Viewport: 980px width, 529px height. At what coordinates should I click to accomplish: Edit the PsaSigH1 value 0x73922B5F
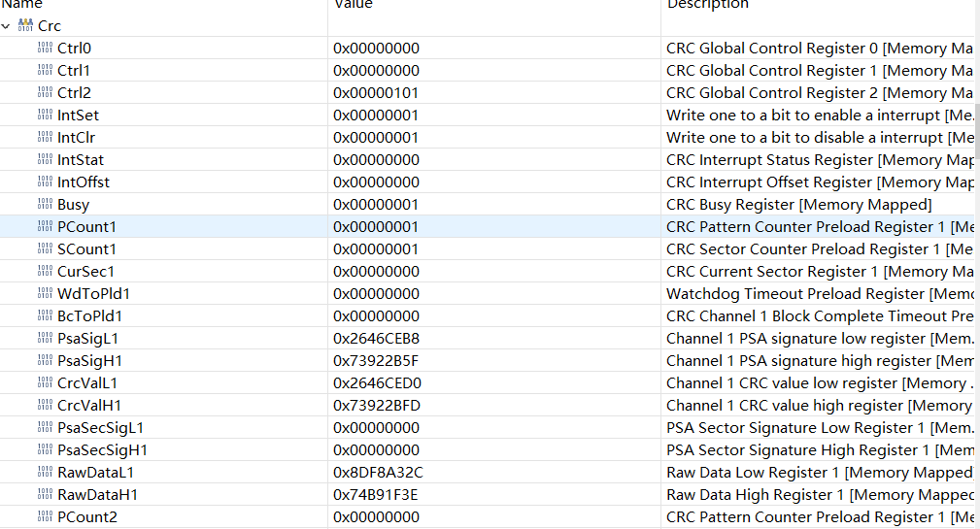377,361
